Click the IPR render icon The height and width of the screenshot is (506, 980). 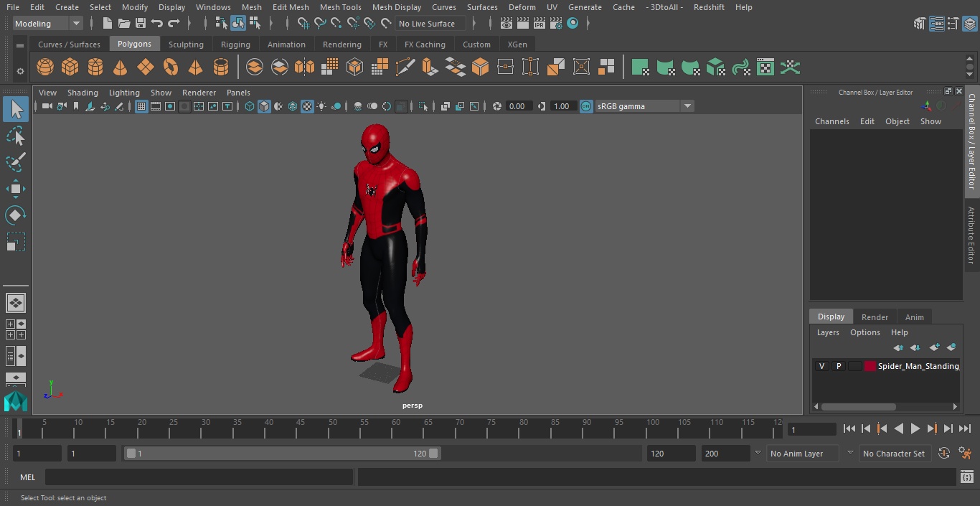pos(539,24)
